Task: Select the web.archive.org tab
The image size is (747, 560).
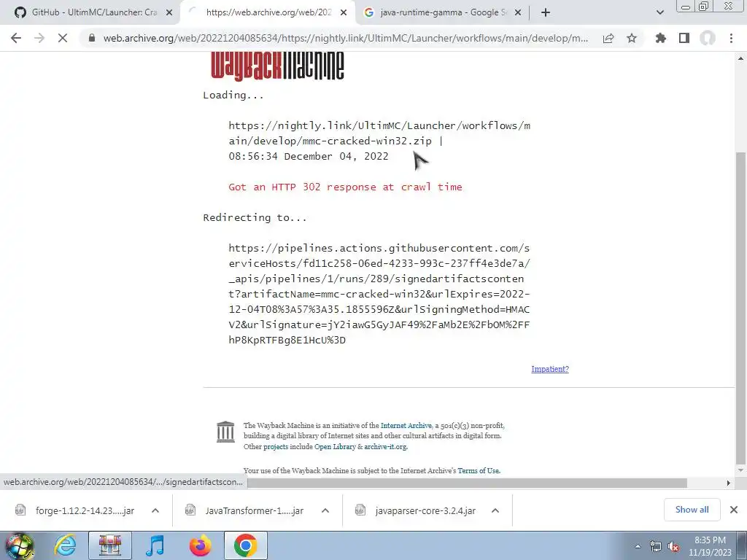Action: click(x=267, y=12)
